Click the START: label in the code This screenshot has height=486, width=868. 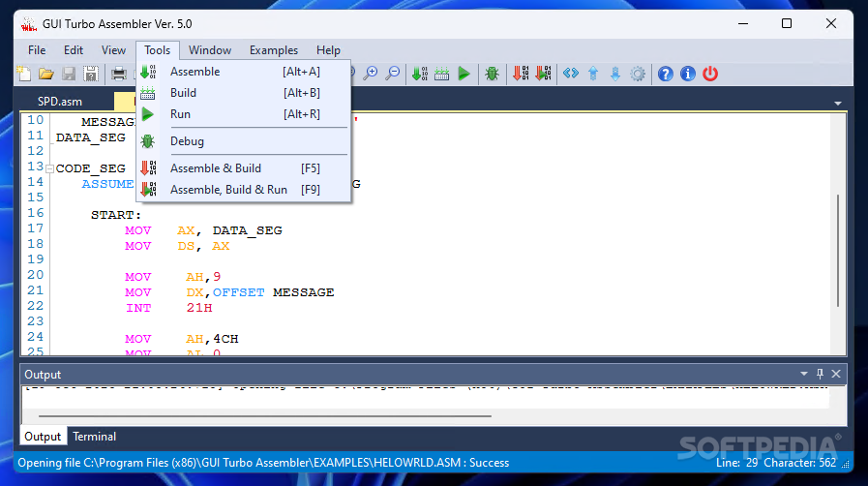(x=116, y=215)
